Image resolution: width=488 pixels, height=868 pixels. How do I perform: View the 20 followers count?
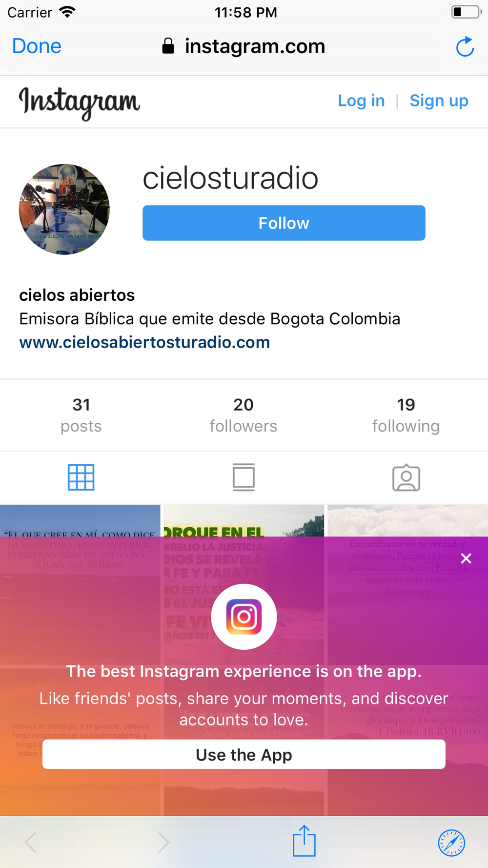pos(244,415)
